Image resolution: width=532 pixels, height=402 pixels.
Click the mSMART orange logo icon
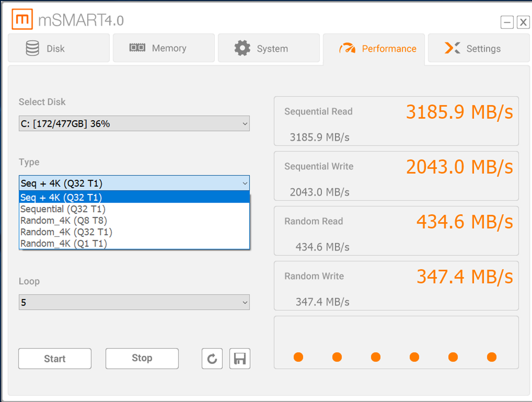[x=22, y=19]
